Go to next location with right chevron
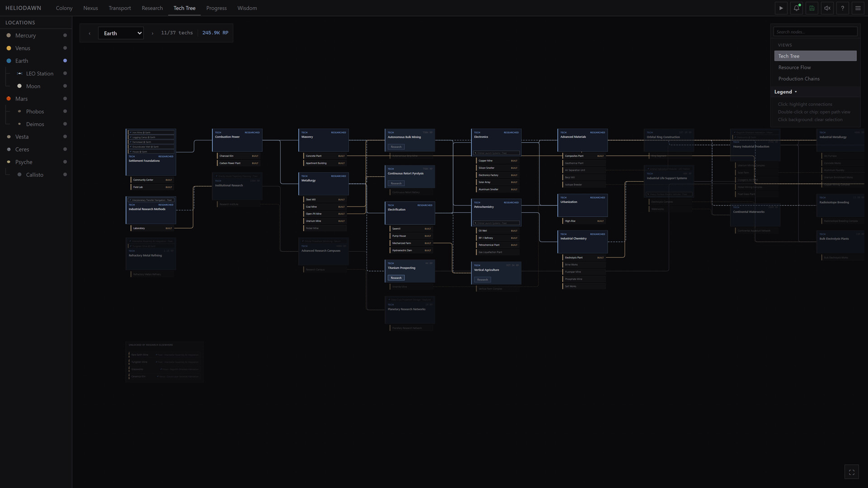Screen dimensions: 868x488 [x=152, y=33]
